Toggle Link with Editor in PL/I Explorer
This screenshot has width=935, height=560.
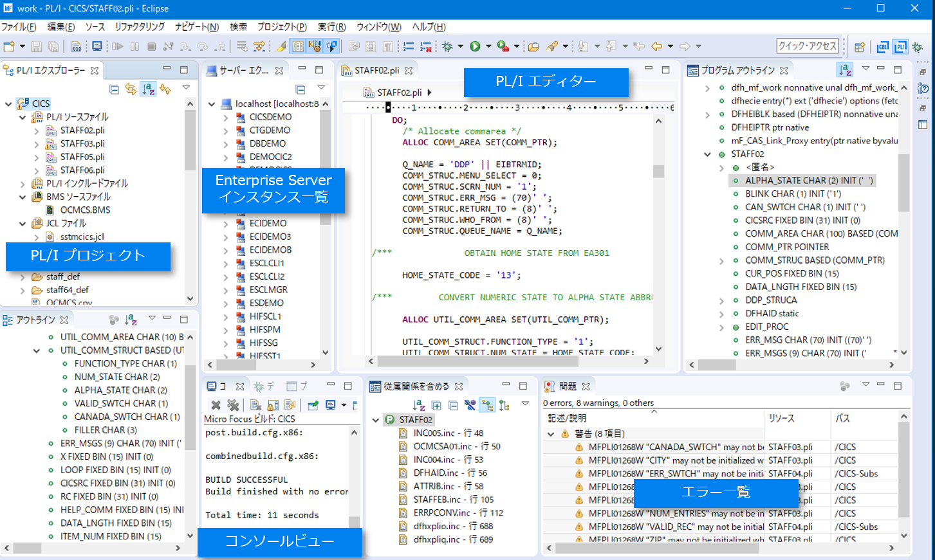131,89
